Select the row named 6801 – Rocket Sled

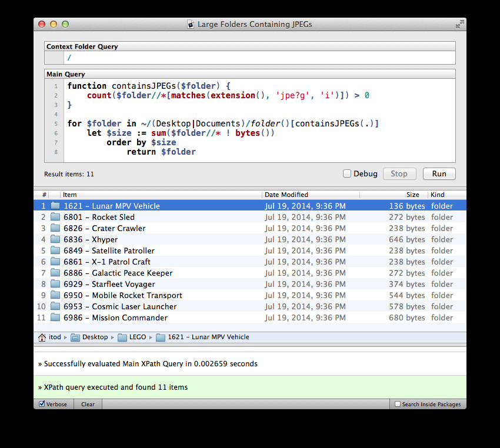point(250,217)
